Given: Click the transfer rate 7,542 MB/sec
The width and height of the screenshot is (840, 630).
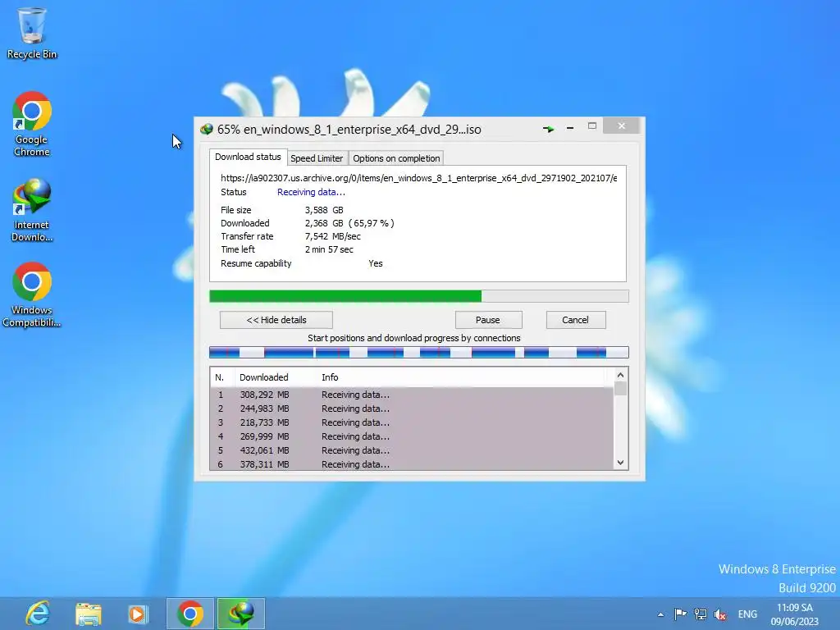Looking at the screenshot, I should [333, 236].
